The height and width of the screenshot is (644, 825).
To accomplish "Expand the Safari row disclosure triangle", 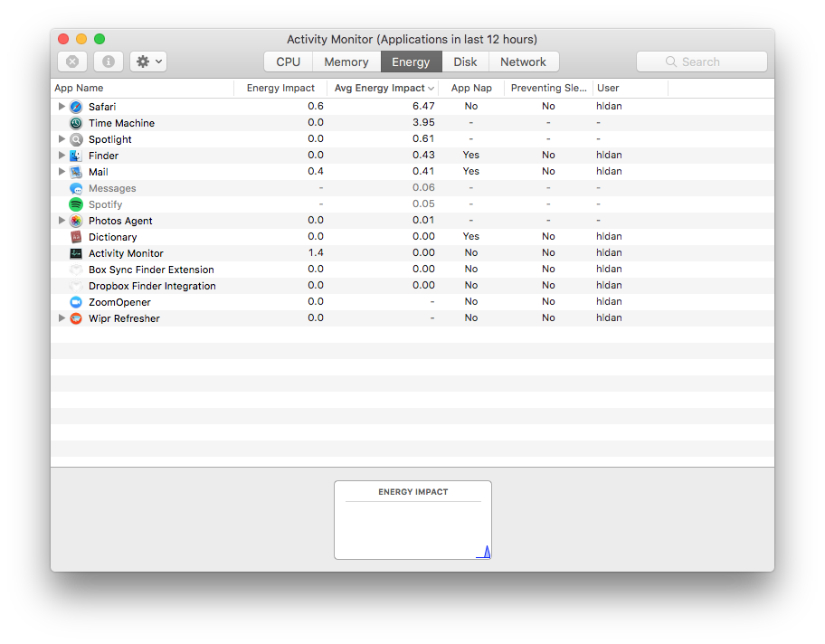I will click(x=62, y=107).
